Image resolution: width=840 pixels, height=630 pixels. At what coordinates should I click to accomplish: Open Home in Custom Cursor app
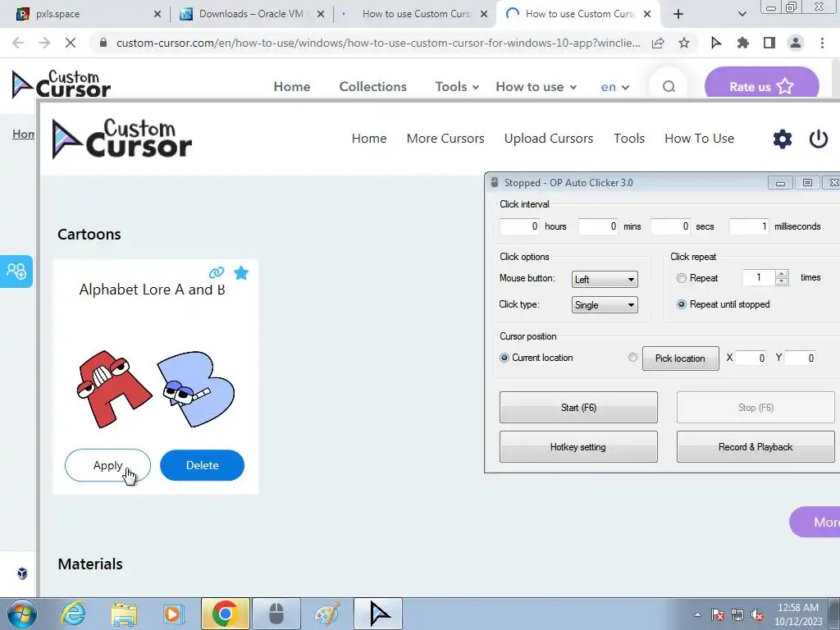pyautogui.click(x=369, y=138)
